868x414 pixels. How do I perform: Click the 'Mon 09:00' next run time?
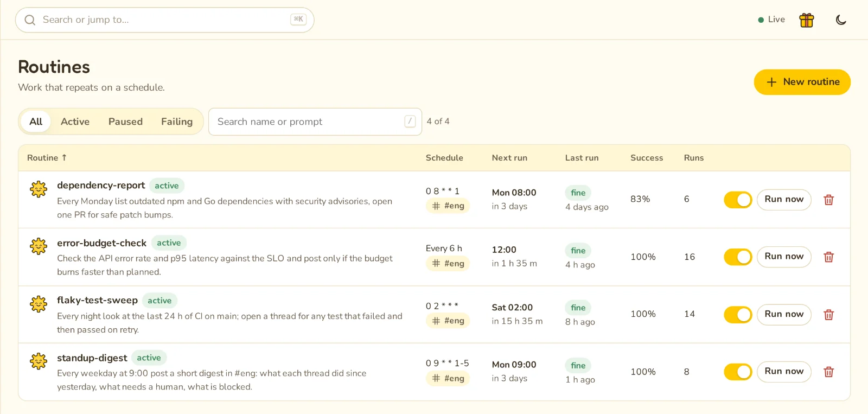click(x=514, y=365)
